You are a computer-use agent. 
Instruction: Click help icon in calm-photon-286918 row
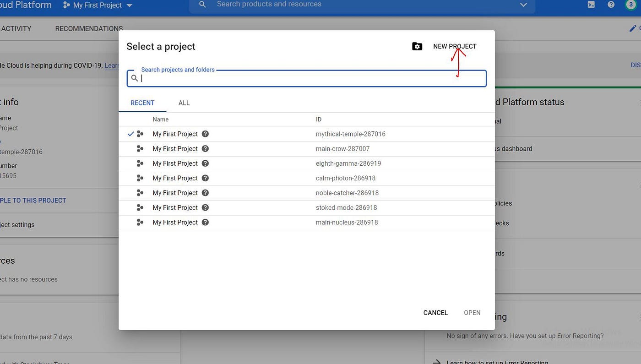(205, 178)
